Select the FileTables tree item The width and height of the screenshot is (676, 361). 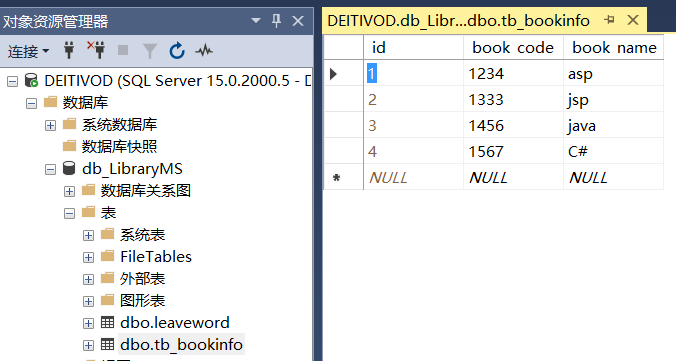point(156,257)
